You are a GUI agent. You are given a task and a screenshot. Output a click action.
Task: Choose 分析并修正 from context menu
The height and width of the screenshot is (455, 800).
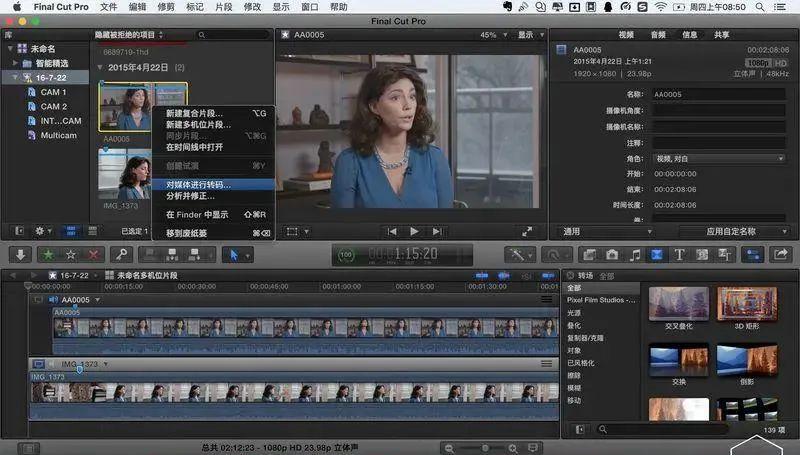[x=213, y=196]
